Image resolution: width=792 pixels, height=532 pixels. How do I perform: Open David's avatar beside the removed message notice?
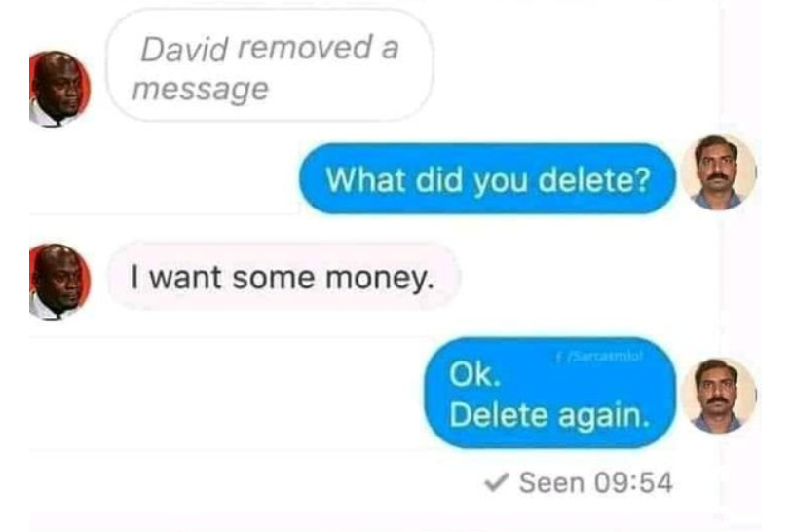tap(59, 89)
